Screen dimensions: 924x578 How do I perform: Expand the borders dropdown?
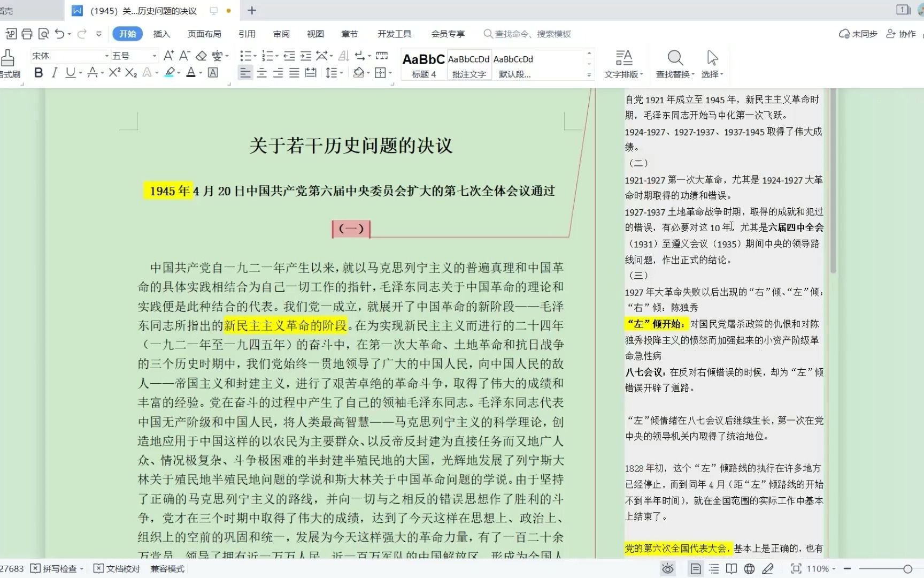390,73
